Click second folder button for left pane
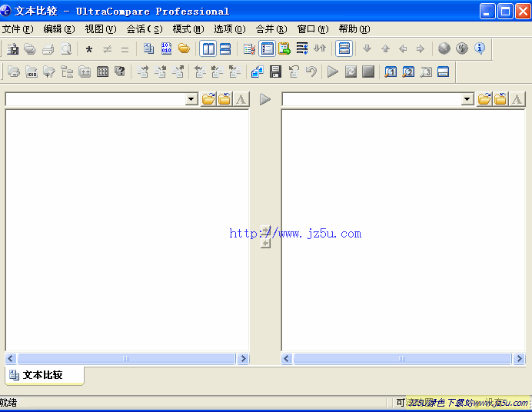This screenshot has height=412, width=532. [224, 99]
